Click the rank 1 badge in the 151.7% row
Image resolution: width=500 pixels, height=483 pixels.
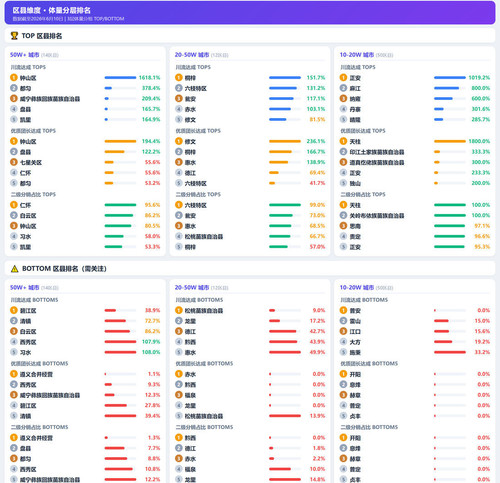click(x=179, y=78)
